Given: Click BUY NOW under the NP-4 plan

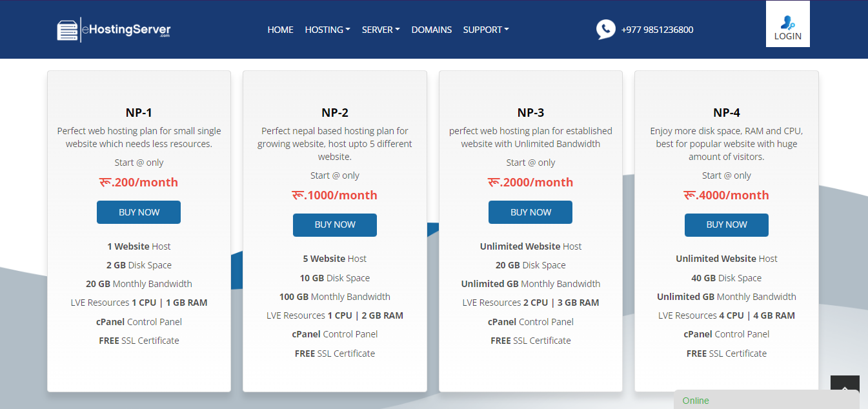Looking at the screenshot, I should [x=726, y=224].
